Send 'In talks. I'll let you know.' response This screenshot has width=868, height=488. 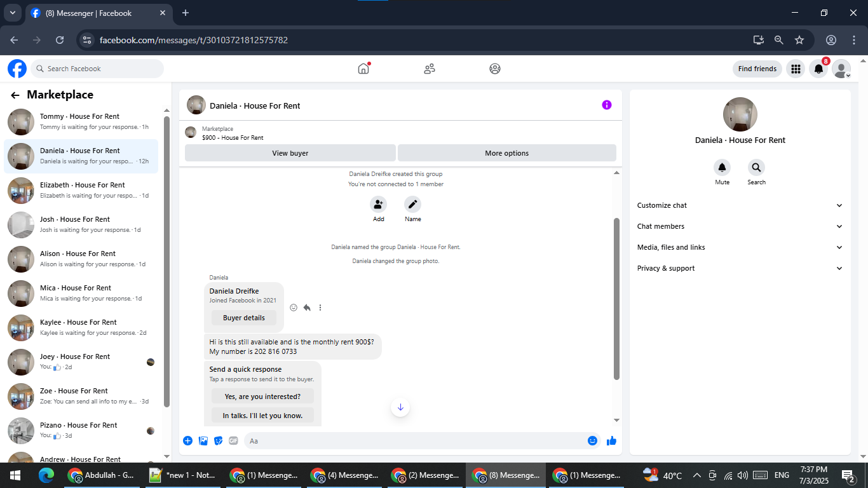point(262,416)
